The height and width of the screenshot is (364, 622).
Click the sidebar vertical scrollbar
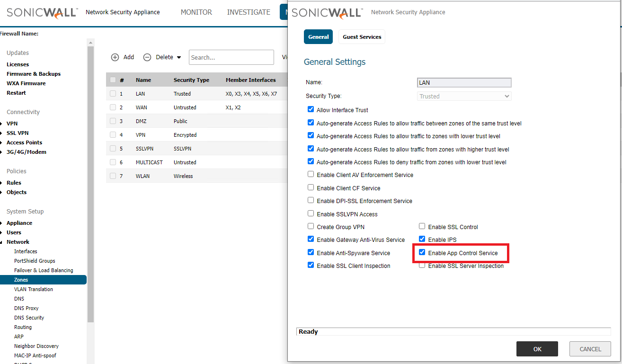(x=91, y=185)
